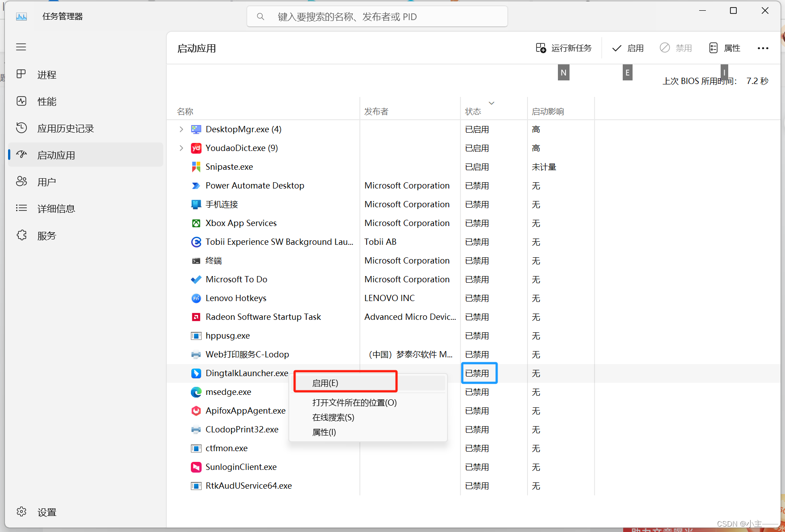Screen dimensions: 785x532
Task: Sort by the Name (名称) column
Action: point(185,111)
